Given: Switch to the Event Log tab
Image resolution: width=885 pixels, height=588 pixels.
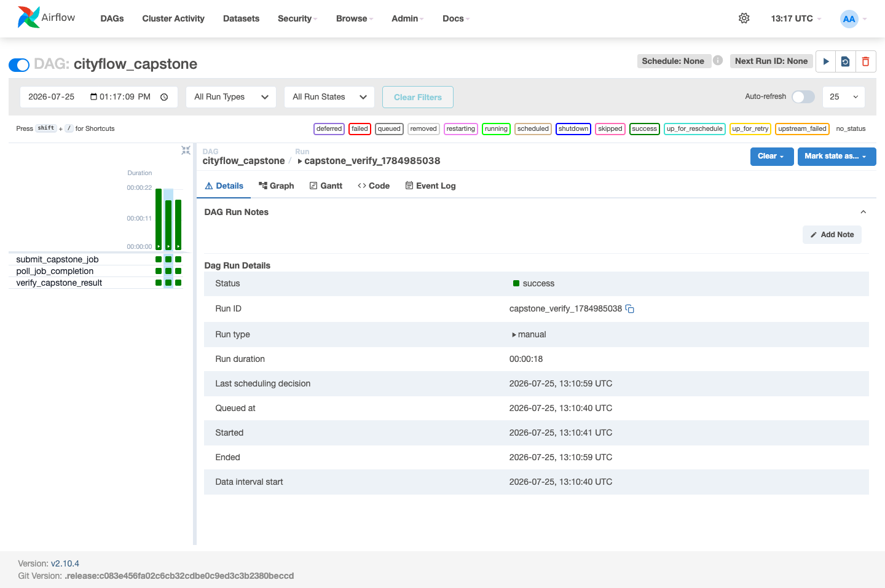Looking at the screenshot, I should (430, 186).
